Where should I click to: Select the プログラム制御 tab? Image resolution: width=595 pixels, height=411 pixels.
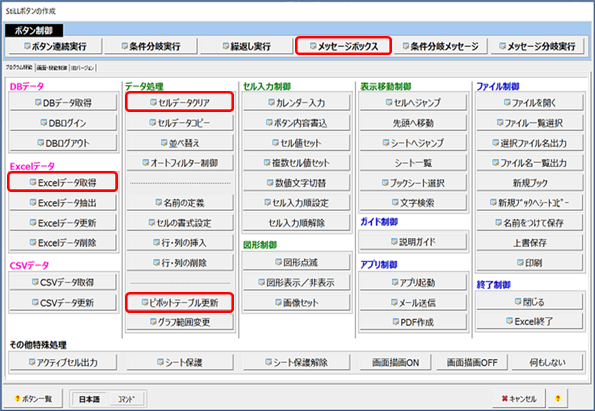pos(19,68)
